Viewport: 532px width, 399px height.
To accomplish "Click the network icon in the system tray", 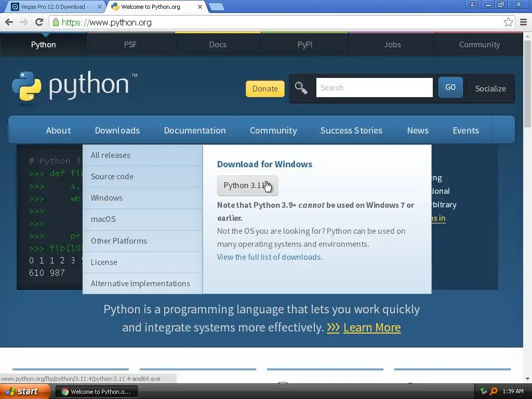I will coord(484,391).
